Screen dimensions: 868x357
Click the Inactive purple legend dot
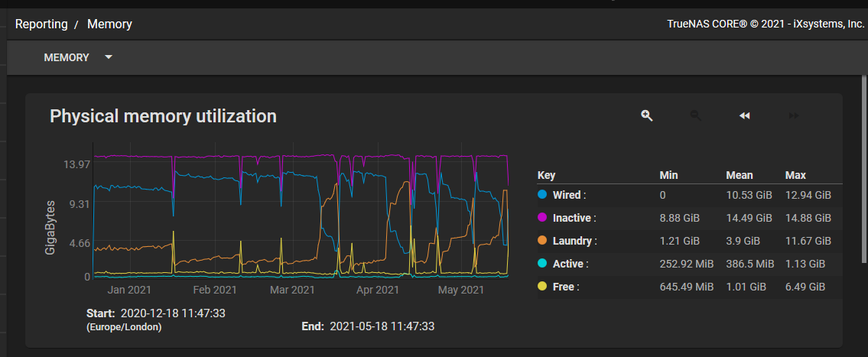(542, 218)
